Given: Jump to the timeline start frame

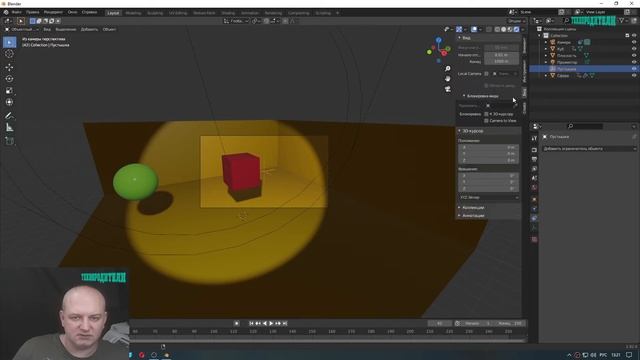Looking at the screenshot, I should [x=251, y=323].
